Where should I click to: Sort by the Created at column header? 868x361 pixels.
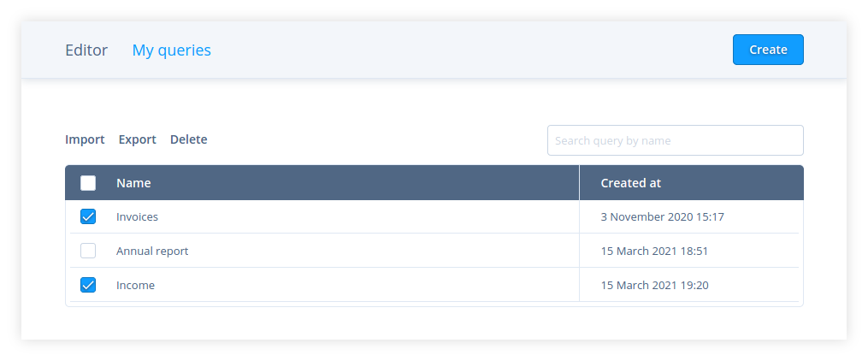pyautogui.click(x=630, y=183)
